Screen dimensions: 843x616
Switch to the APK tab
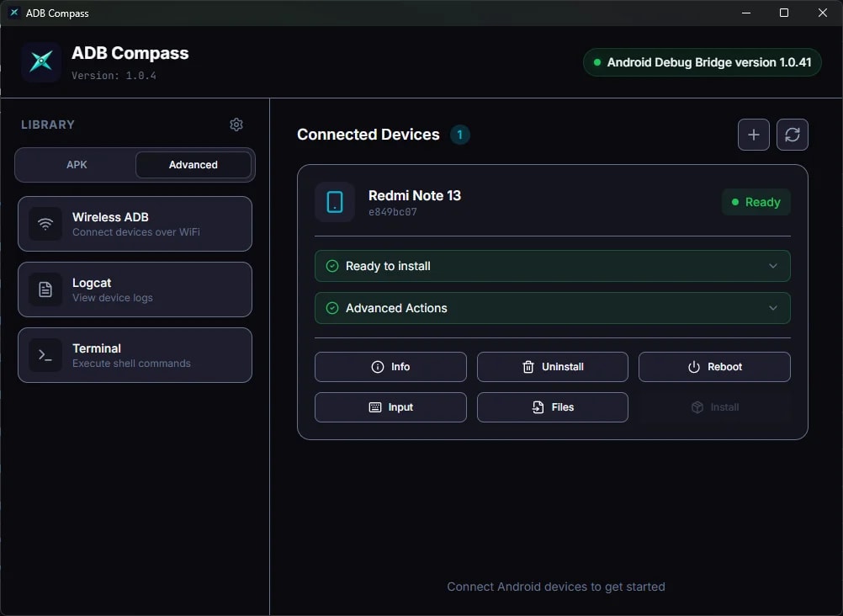75,165
